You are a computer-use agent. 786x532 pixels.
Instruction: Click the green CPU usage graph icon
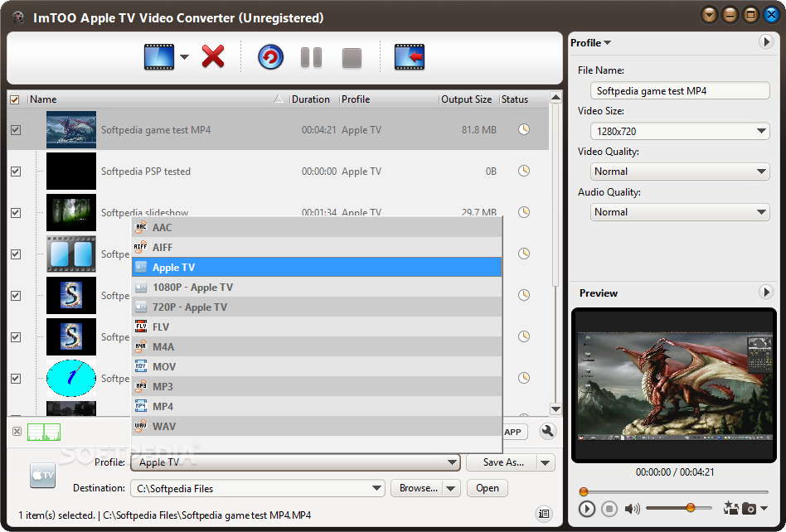[x=44, y=432]
